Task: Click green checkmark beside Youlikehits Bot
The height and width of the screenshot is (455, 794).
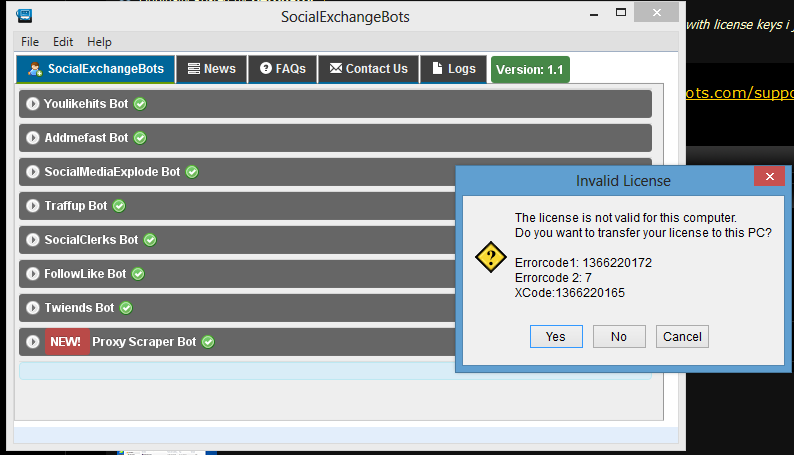Action: [x=140, y=104]
